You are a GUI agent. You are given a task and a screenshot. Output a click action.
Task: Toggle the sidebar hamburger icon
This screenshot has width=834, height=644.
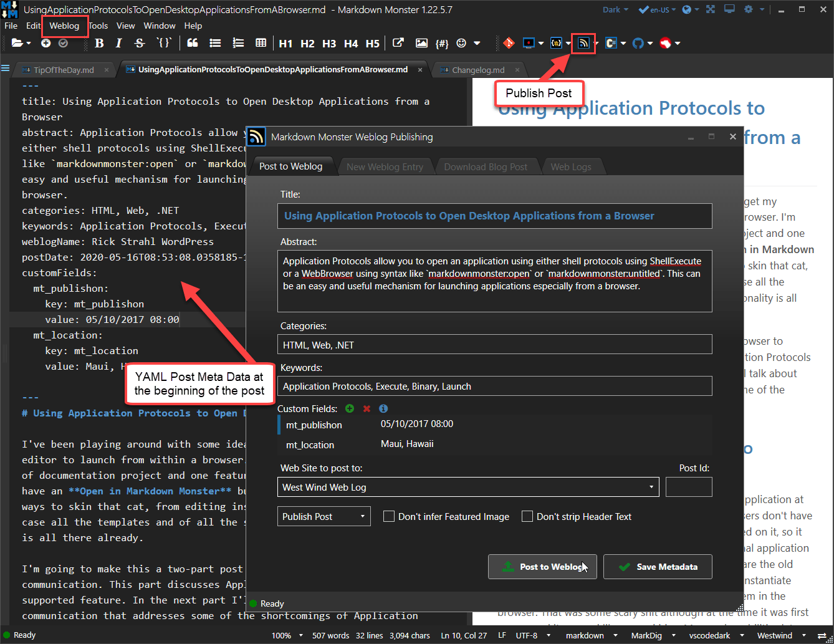pyautogui.click(x=6, y=69)
